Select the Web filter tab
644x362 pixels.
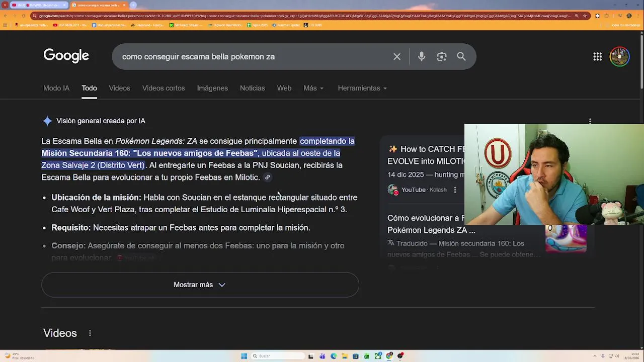click(284, 88)
